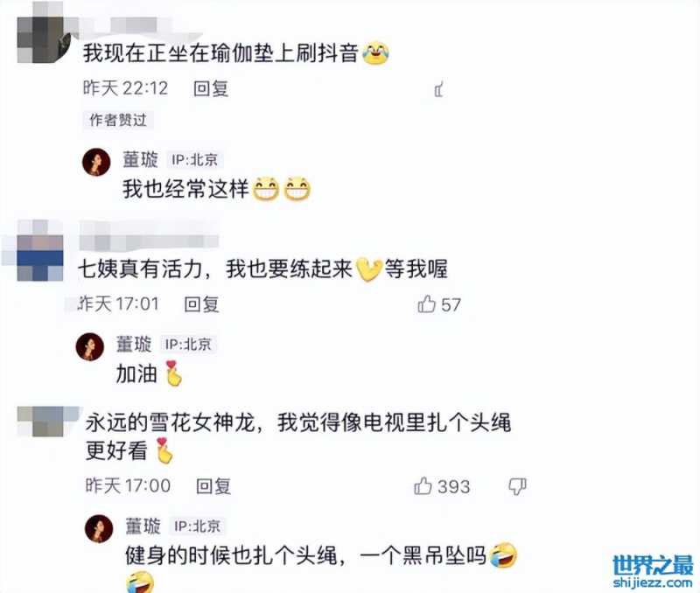Open 董璇 avatar on 我也经常这样 reply
Image resolution: width=700 pixels, height=593 pixels.
coord(96,162)
